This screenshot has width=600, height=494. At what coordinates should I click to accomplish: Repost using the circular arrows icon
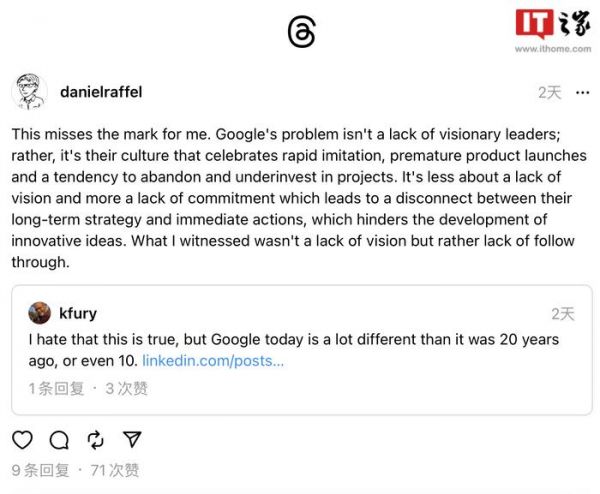tap(96, 439)
